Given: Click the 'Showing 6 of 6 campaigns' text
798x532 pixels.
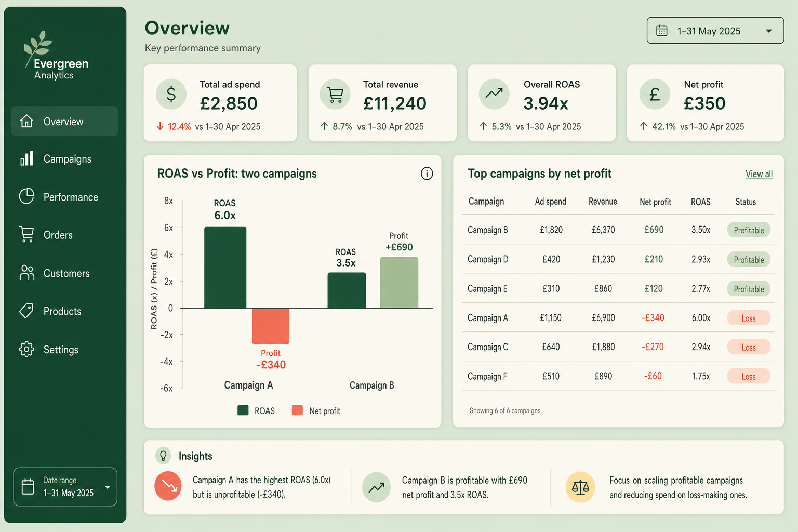Looking at the screenshot, I should click(505, 410).
